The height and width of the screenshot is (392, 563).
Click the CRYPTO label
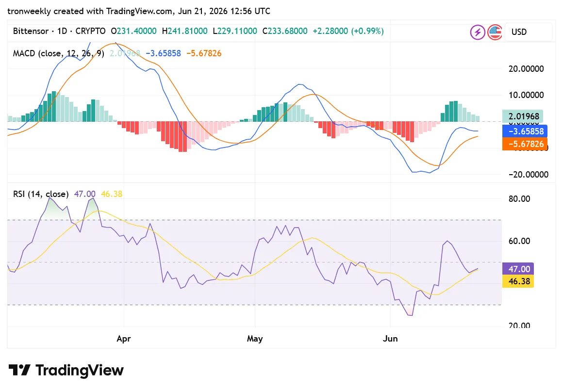(x=90, y=31)
